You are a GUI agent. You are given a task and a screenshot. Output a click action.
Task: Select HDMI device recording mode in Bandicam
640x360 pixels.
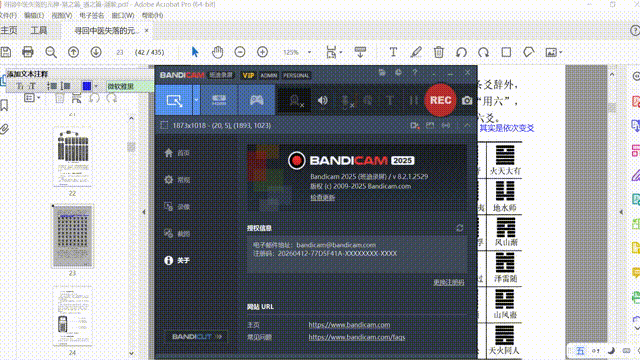coord(219,100)
